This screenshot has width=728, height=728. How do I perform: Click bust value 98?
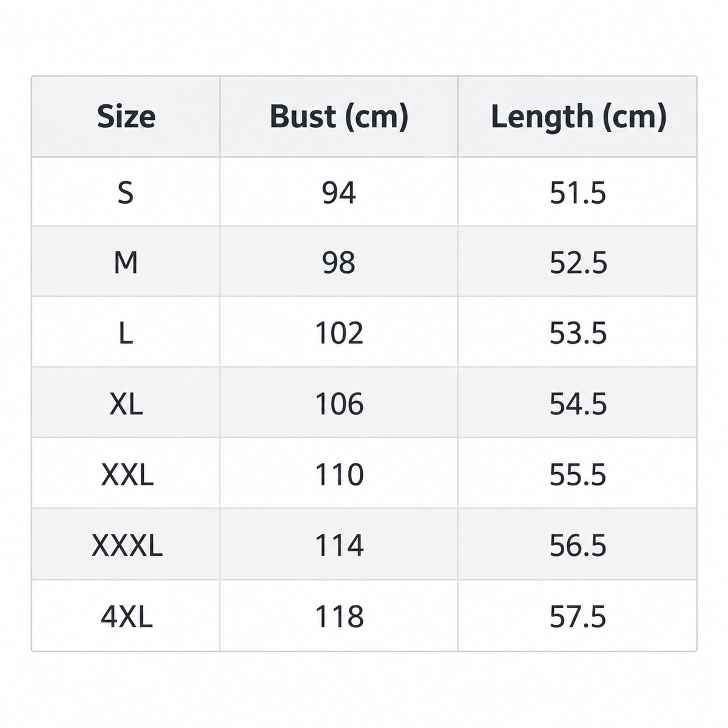point(339,262)
